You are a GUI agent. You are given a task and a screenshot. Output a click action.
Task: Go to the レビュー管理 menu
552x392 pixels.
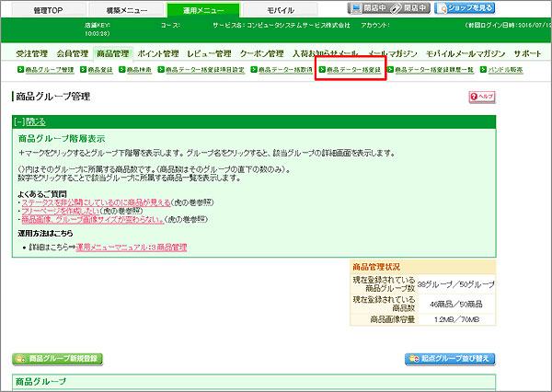pyautogui.click(x=209, y=54)
